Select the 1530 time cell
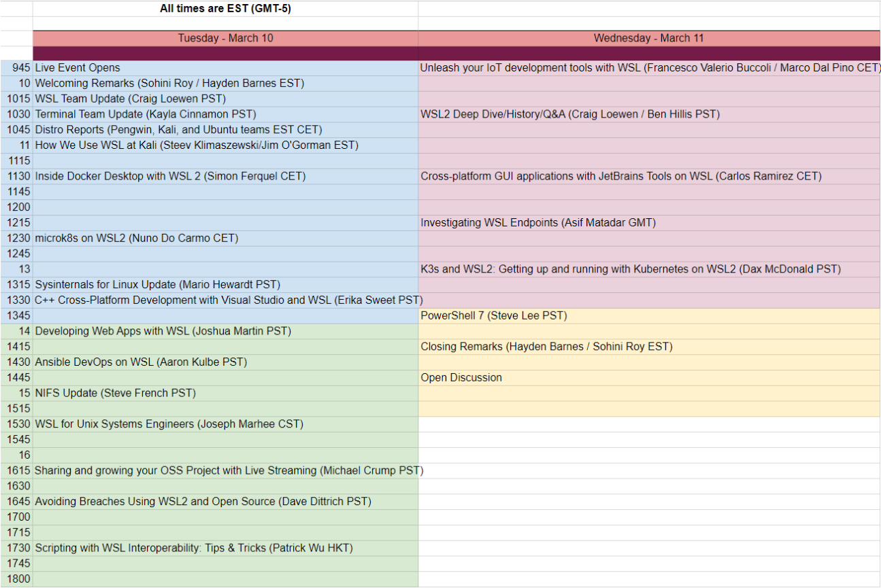The image size is (881, 588). click(x=16, y=424)
